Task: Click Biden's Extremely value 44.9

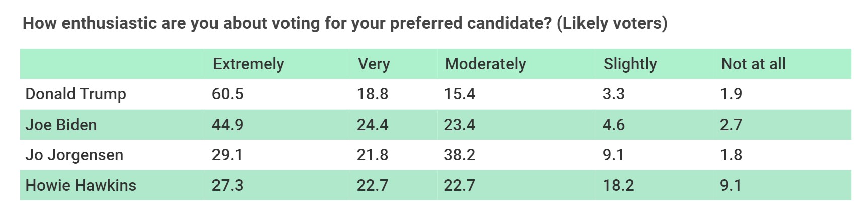Action: (228, 125)
